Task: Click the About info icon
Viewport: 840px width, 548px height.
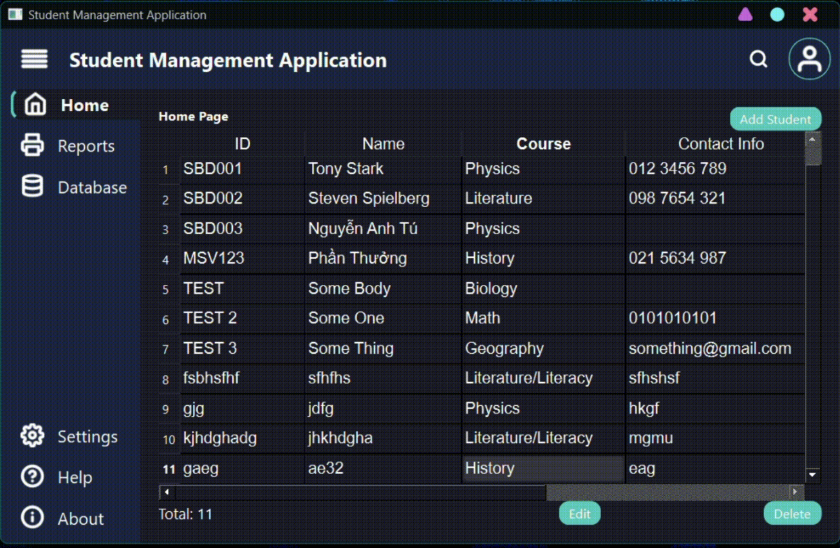Action: [32, 517]
